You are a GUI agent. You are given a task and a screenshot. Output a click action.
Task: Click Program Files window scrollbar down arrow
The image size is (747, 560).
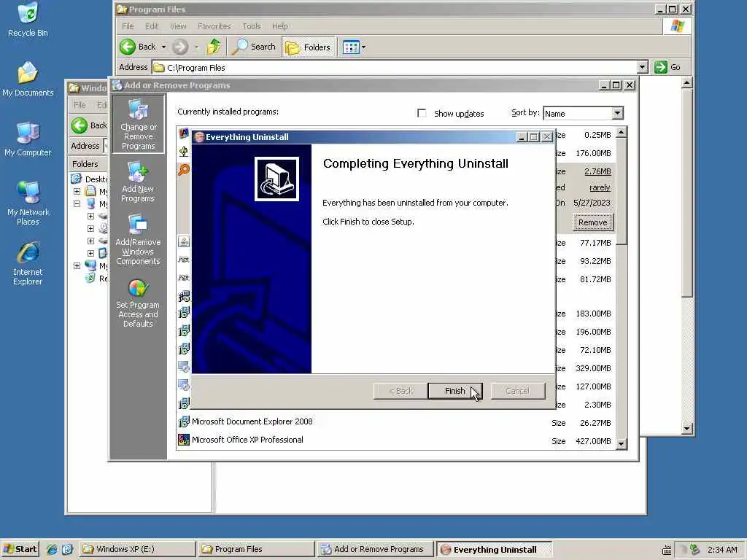coord(686,429)
